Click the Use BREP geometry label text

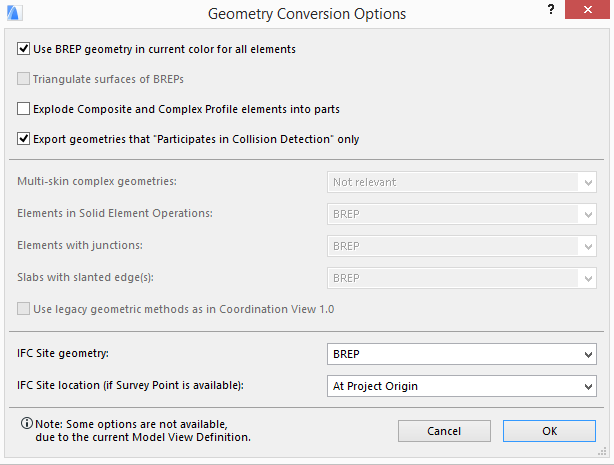[164, 48]
